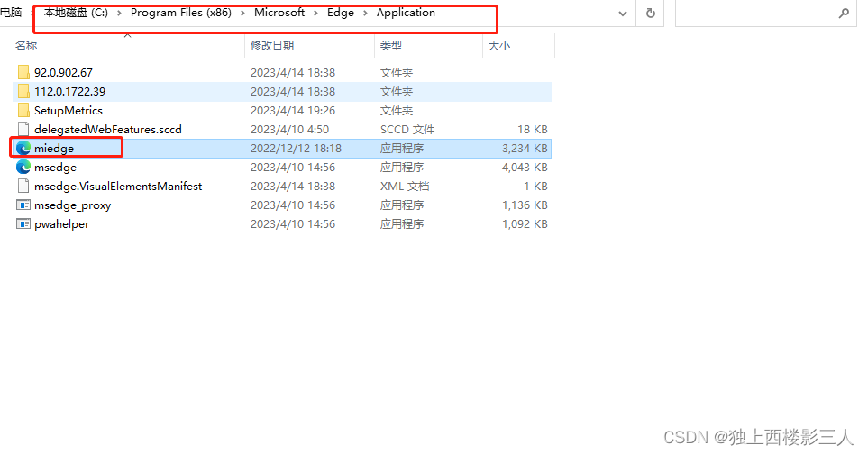
Task: Navigate to 本地磁盘 (C:) breadcrumb
Action: coord(77,13)
